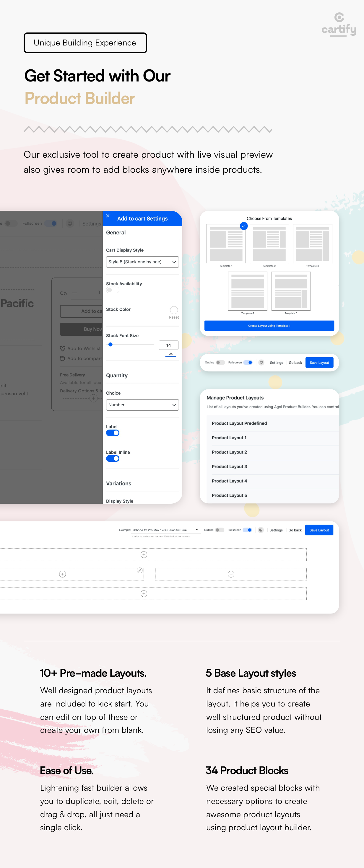Screen dimensions: 364x868
Task: Open the iPhone 12 Pro Max example dropdown
Action: (x=165, y=530)
